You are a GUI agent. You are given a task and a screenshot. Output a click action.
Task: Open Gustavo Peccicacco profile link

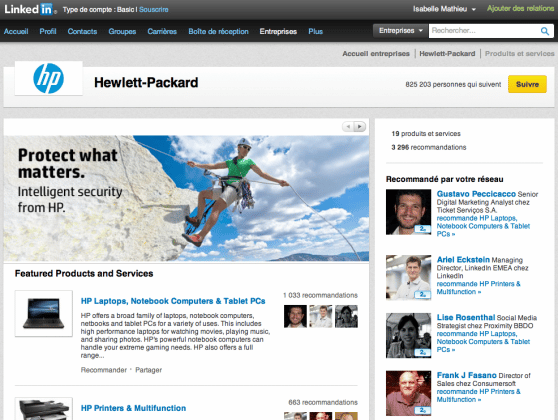point(476,194)
